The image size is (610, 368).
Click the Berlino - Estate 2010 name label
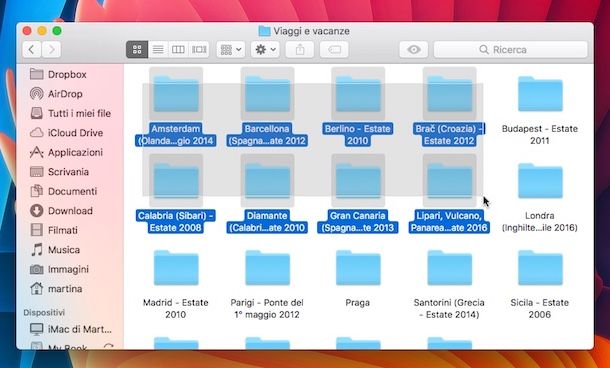tap(358, 135)
